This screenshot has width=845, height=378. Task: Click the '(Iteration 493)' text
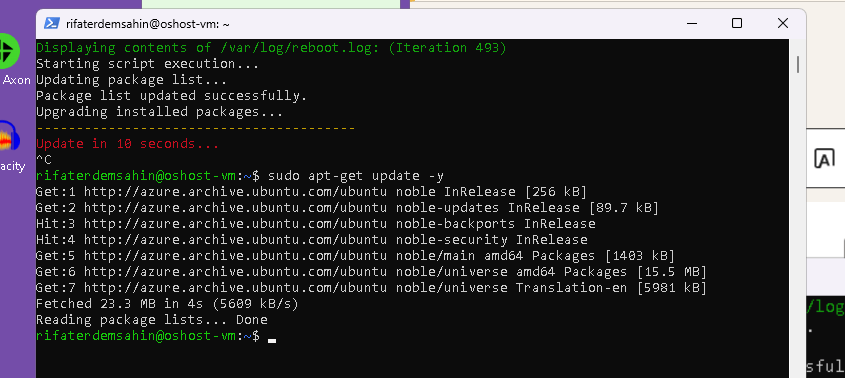(x=447, y=48)
